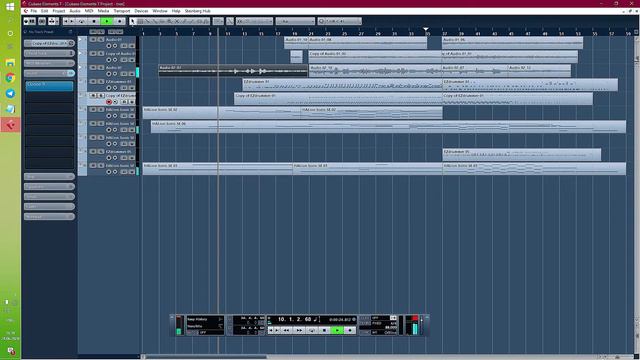Click the edit channel button beside inspector track name
Screen dimensions: 640x360
[71, 43]
